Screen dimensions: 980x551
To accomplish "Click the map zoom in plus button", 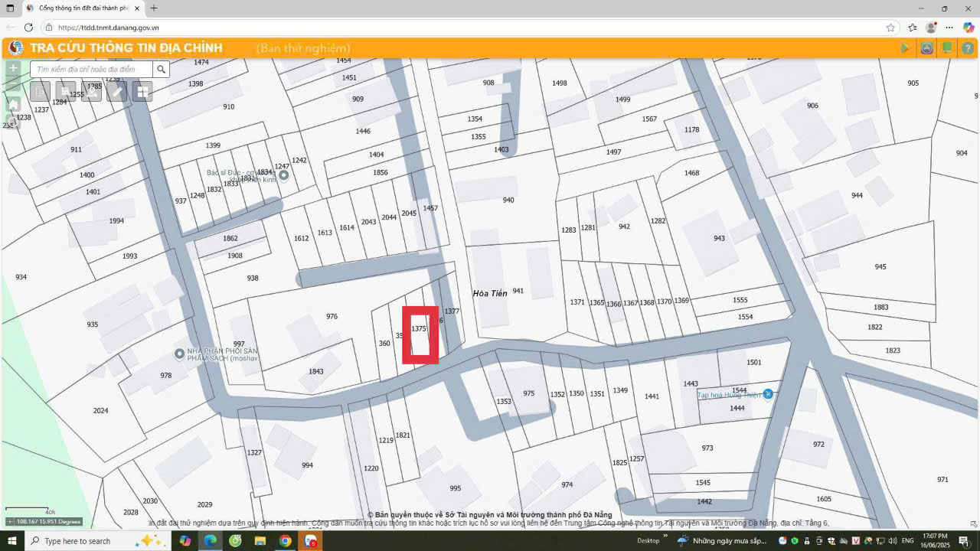I will point(13,67).
